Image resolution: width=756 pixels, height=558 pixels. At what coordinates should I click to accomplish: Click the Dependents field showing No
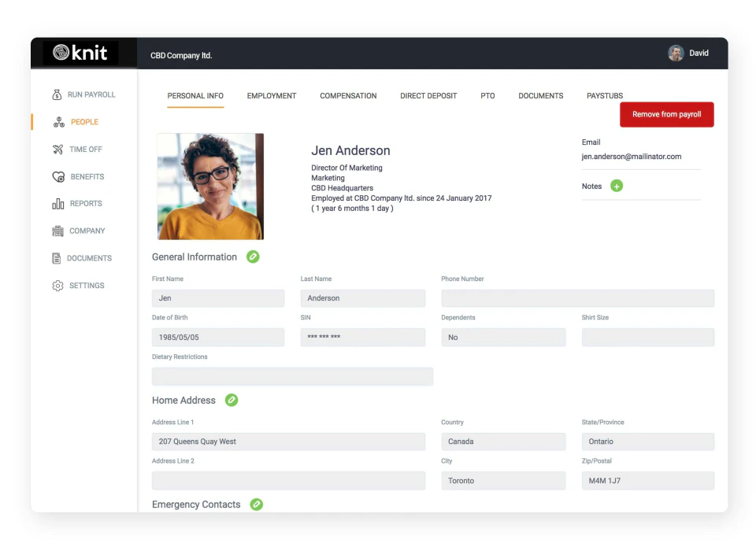point(503,337)
